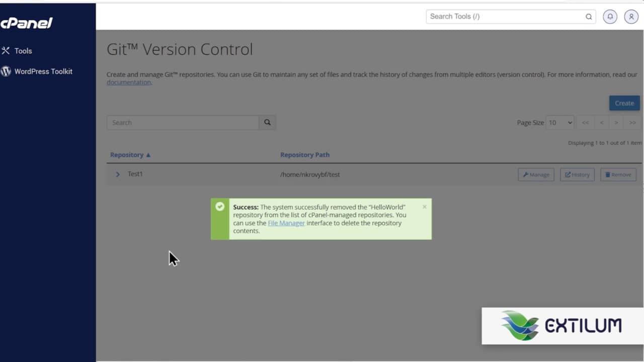Click the Repository Path column header
This screenshot has height=362, width=644.
pos(305,154)
